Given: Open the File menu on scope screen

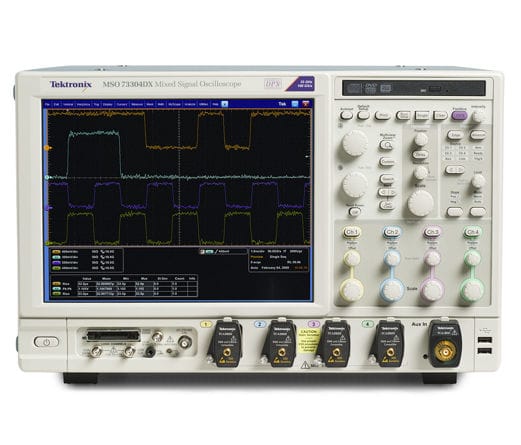Looking at the screenshot, I should 47,104.
